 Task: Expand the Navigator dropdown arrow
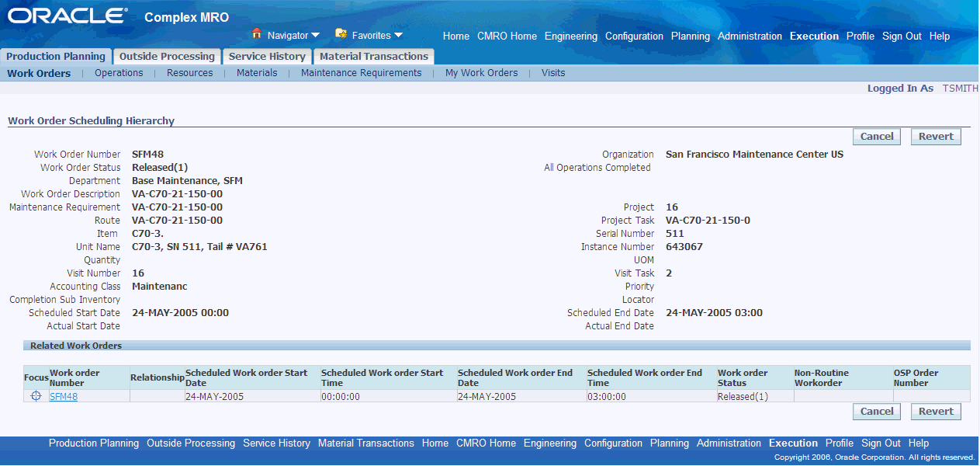tap(315, 36)
